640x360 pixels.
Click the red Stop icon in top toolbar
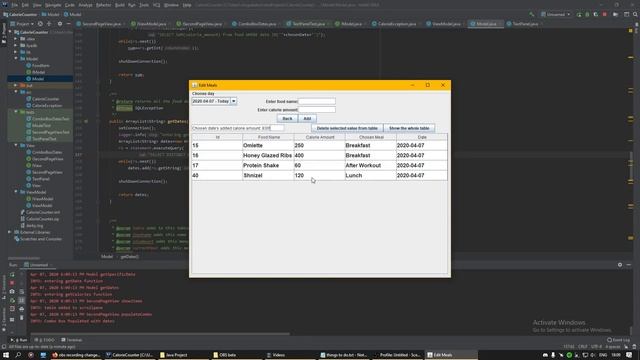pos(604,14)
